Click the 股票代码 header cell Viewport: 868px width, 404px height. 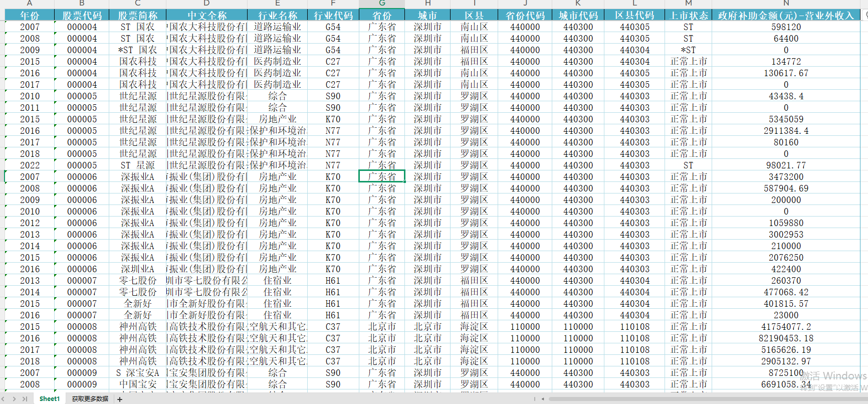point(82,16)
